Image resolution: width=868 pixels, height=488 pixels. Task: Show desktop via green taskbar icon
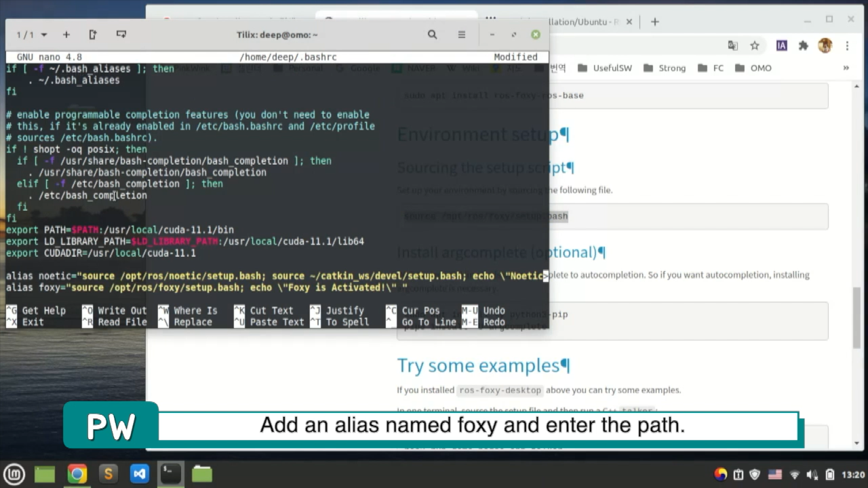point(45,474)
